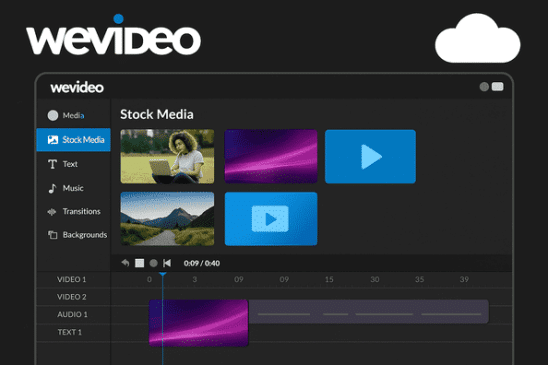Open the Music library
This screenshot has width=548, height=365.
pyautogui.click(x=73, y=188)
